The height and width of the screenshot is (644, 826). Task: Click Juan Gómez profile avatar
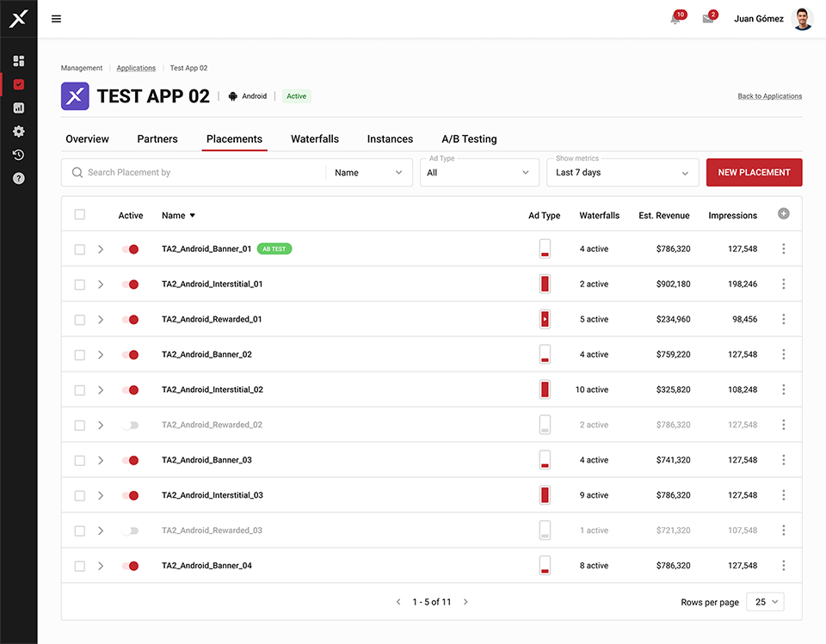pos(802,19)
